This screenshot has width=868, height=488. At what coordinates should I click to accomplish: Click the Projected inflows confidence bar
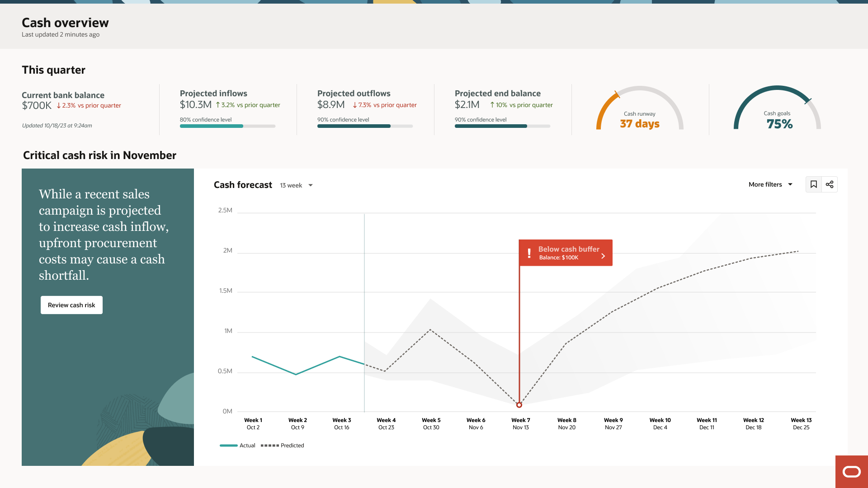point(227,126)
